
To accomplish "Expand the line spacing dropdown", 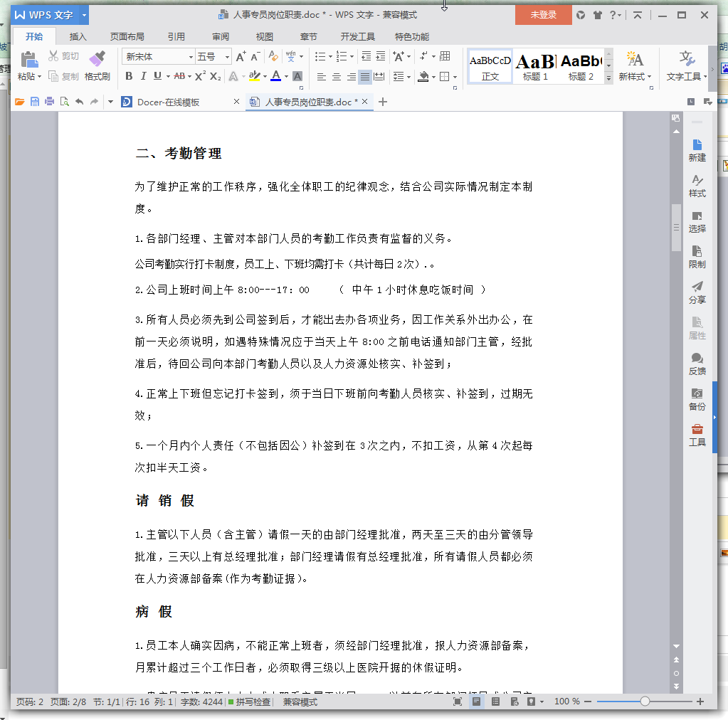I will point(408,77).
